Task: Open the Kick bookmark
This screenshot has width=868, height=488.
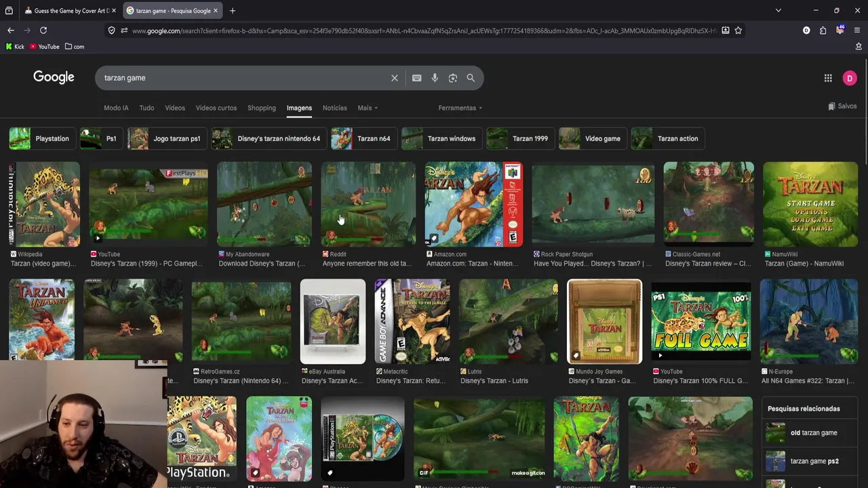Action: click(14, 47)
